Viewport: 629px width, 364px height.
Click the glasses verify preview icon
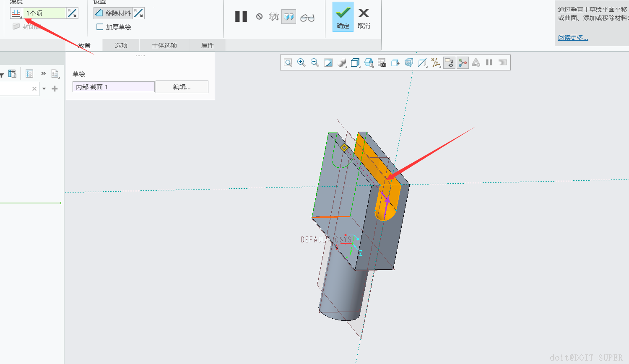coord(307,18)
